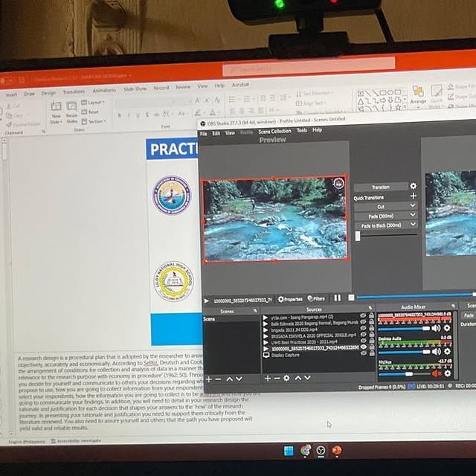Open source properties gear below Sources list

[x=286, y=378]
